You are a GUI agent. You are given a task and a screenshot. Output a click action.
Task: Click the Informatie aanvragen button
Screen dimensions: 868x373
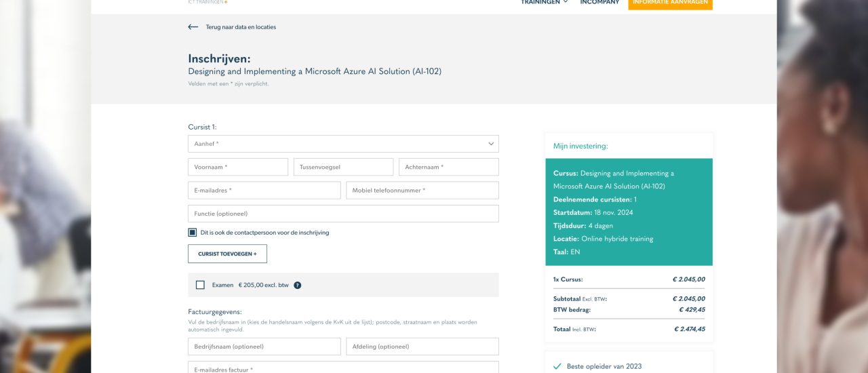(x=670, y=3)
